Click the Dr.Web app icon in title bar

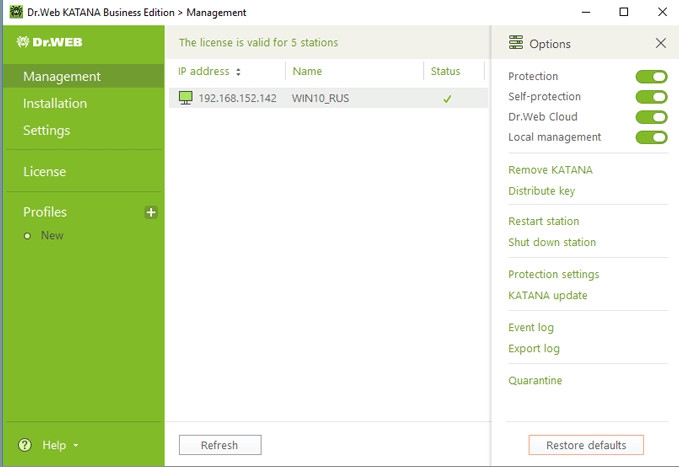pyautogui.click(x=16, y=12)
